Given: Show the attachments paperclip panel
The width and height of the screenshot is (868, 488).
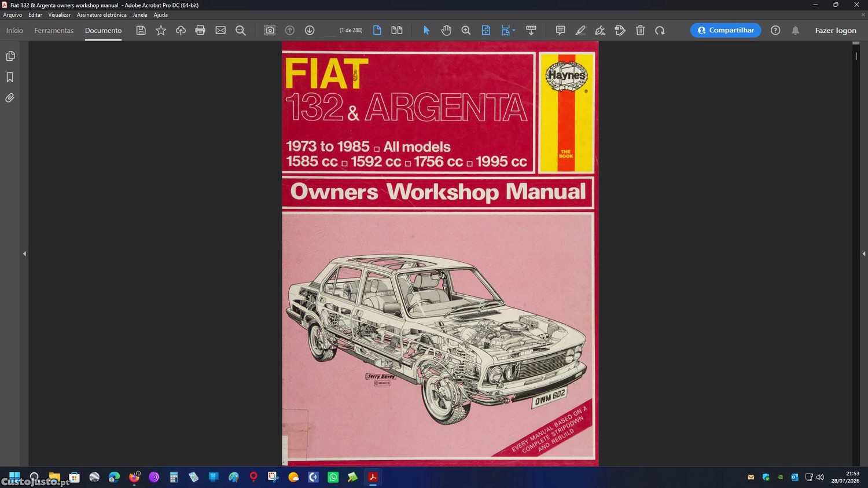Looking at the screenshot, I should [10, 98].
